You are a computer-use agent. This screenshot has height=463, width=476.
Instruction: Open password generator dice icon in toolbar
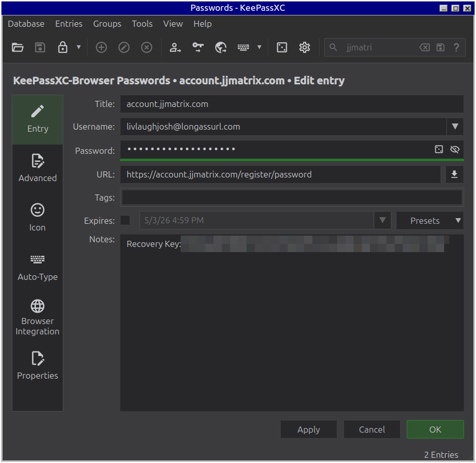(x=281, y=47)
